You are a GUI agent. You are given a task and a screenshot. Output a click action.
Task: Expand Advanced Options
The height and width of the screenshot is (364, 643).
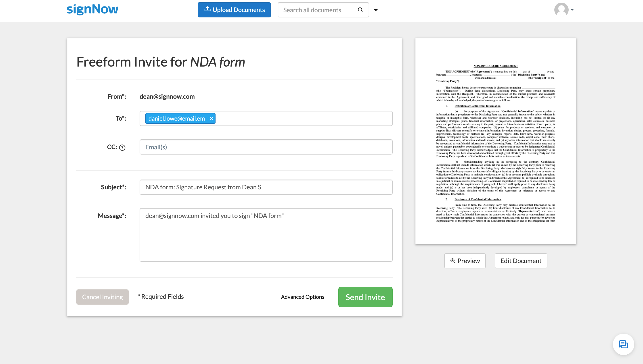(302, 297)
